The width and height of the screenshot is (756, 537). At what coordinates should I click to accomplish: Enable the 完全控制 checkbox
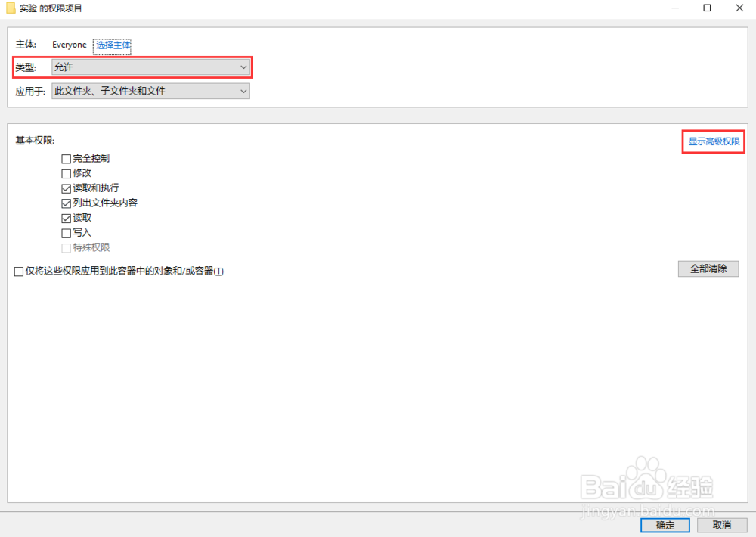tap(66, 159)
